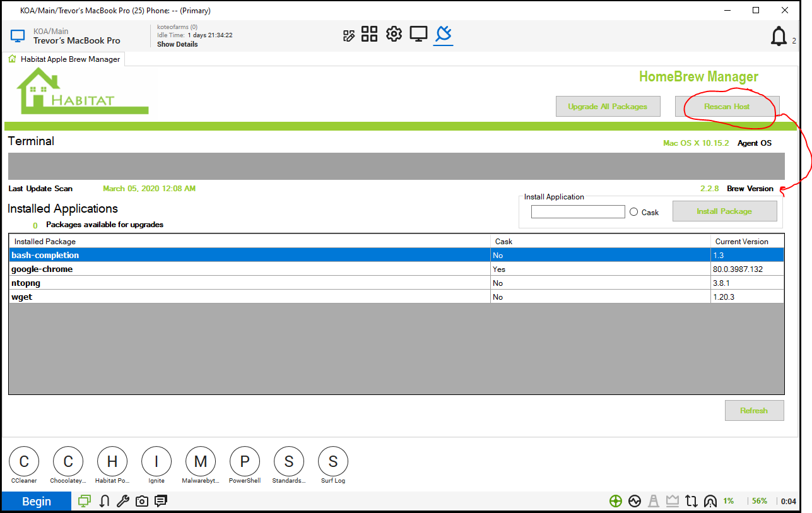
Task: Open the notifications bell icon
Action: click(x=779, y=37)
